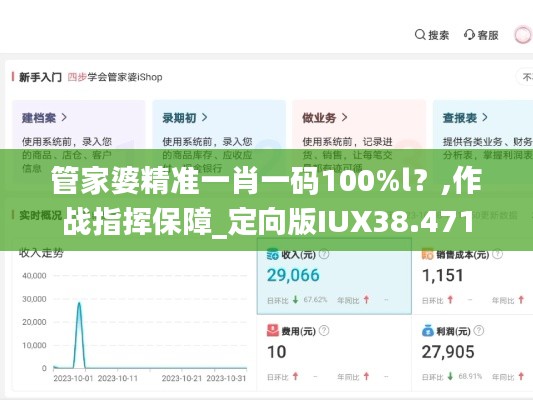Click green down arrow beside 67.62%
This screenshot has height=400, width=533.
[295, 300]
